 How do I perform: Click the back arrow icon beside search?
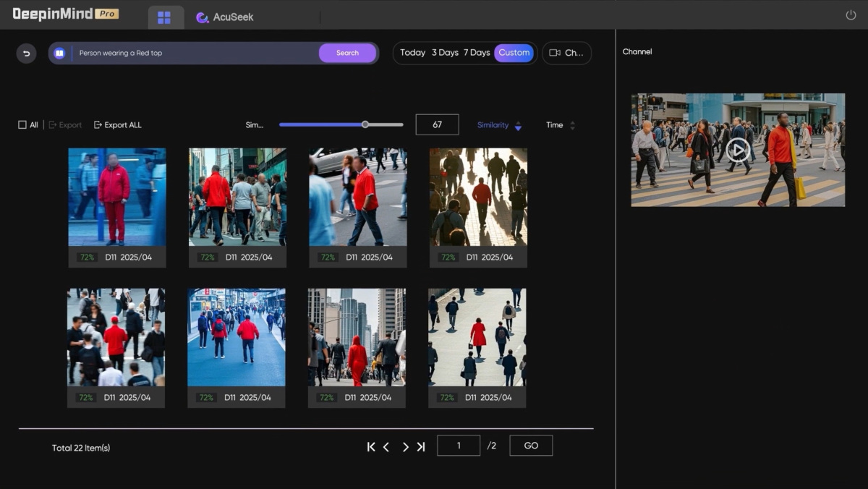26,54
